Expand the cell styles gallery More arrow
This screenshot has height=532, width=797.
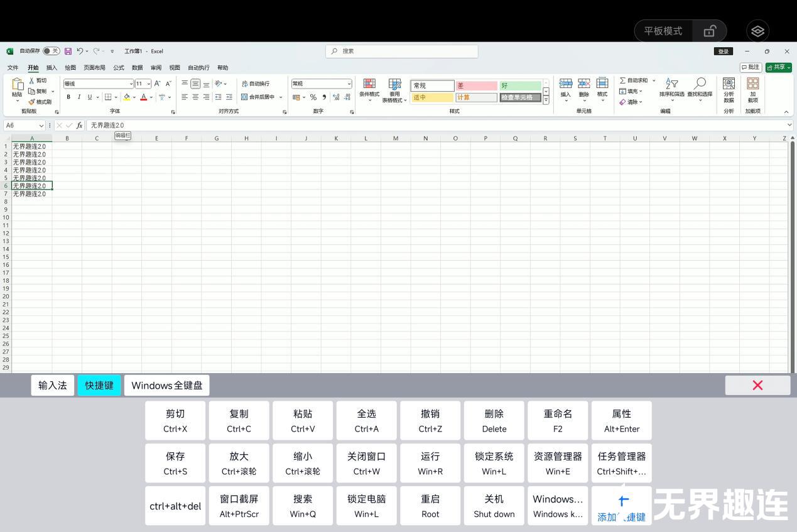(x=546, y=100)
